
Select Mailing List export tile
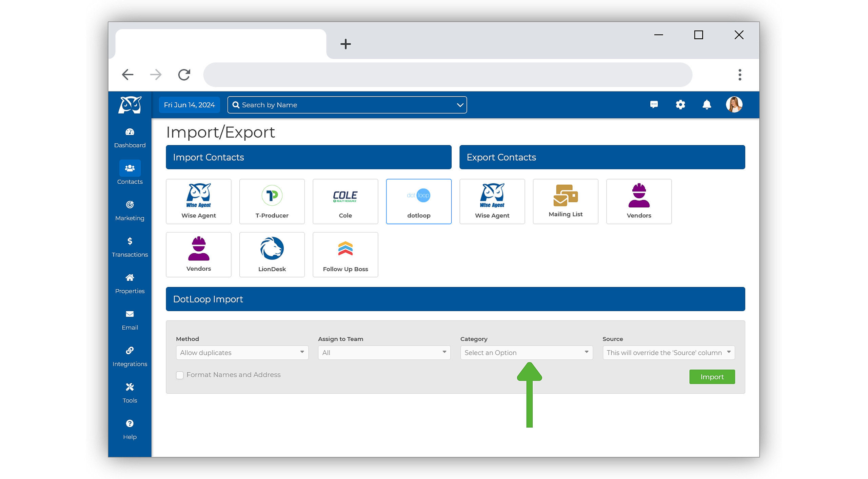(x=565, y=201)
